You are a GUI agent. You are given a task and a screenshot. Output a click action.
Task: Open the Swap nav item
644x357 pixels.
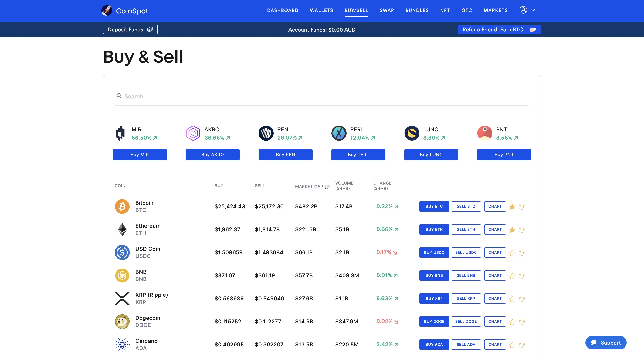[x=387, y=10]
